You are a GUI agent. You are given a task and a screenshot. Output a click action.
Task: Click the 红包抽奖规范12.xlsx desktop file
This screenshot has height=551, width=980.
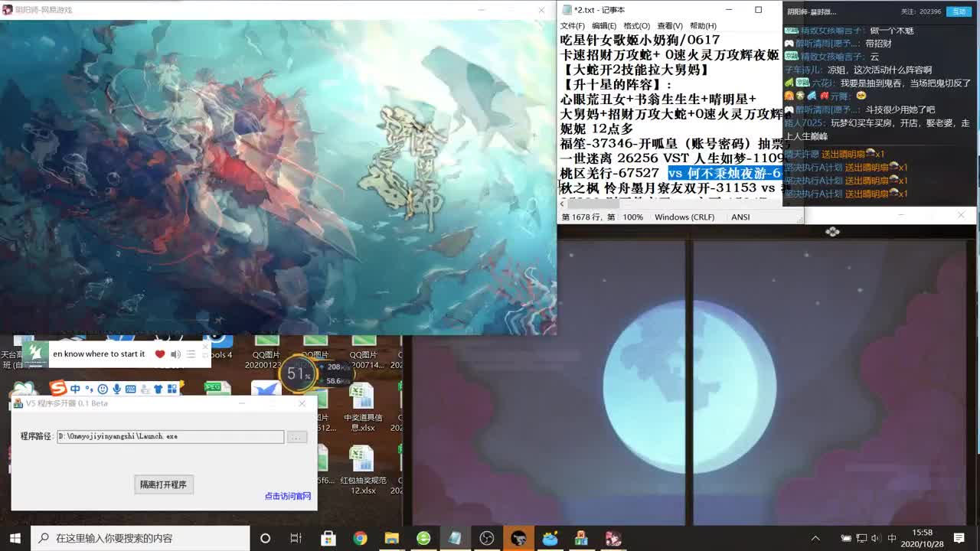tap(361, 470)
